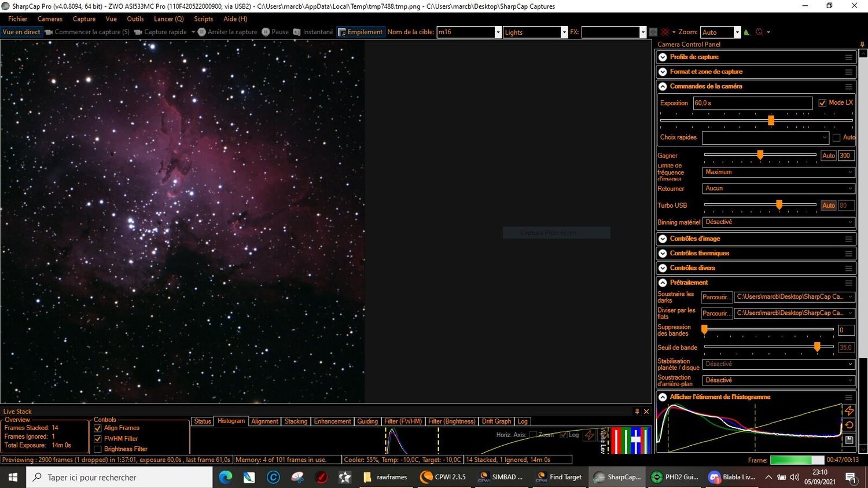Save the histogram stretch with the floppy icon
The image size is (868, 488).
point(849,440)
